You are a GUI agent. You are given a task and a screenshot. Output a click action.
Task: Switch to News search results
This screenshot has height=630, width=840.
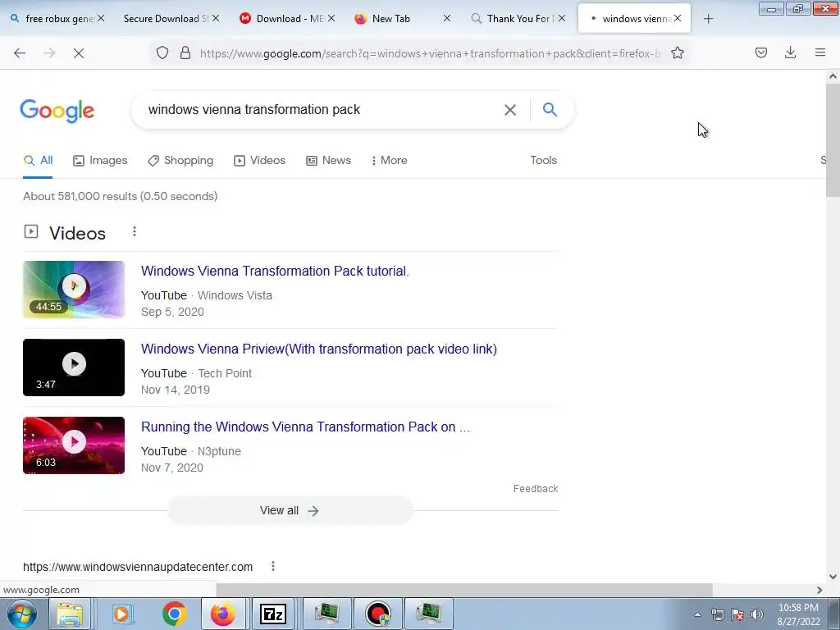pyautogui.click(x=328, y=160)
